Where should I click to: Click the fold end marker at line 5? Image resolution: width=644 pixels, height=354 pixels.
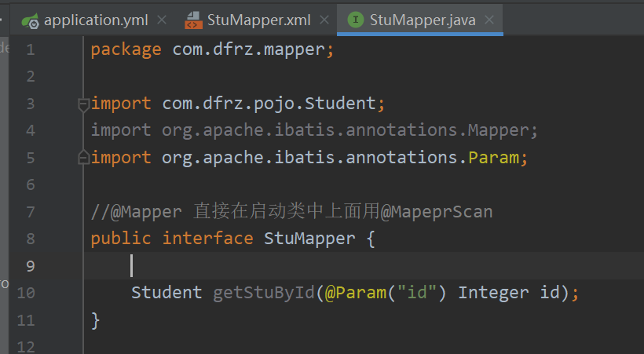pyautogui.click(x=82, y=158)
